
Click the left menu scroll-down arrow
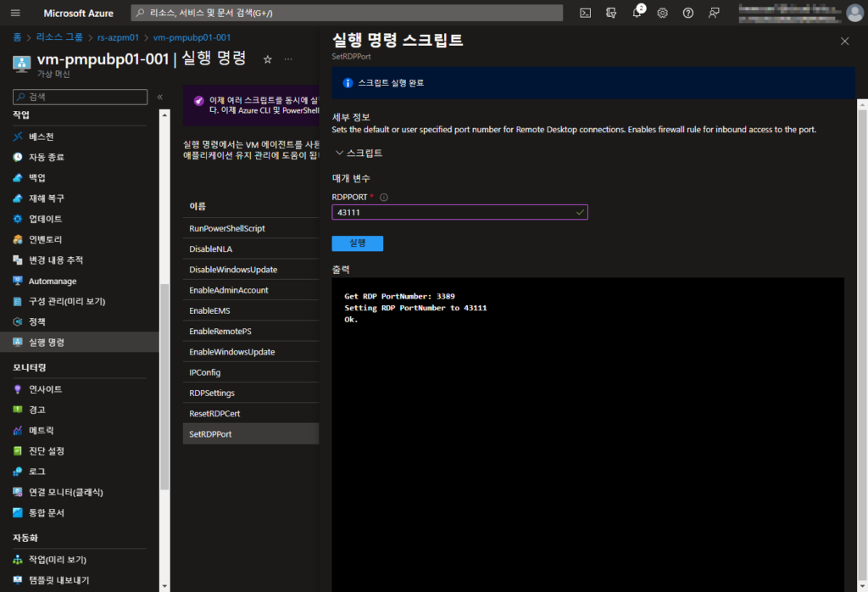[x=164, y=586]
